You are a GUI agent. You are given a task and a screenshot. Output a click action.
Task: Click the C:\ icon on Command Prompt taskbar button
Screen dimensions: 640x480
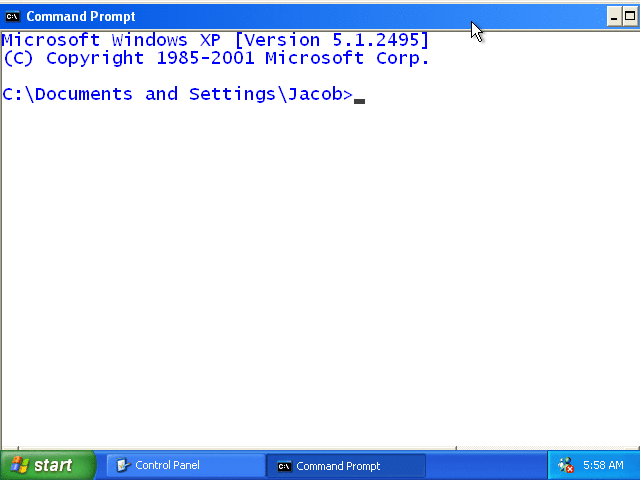(284, 466)
